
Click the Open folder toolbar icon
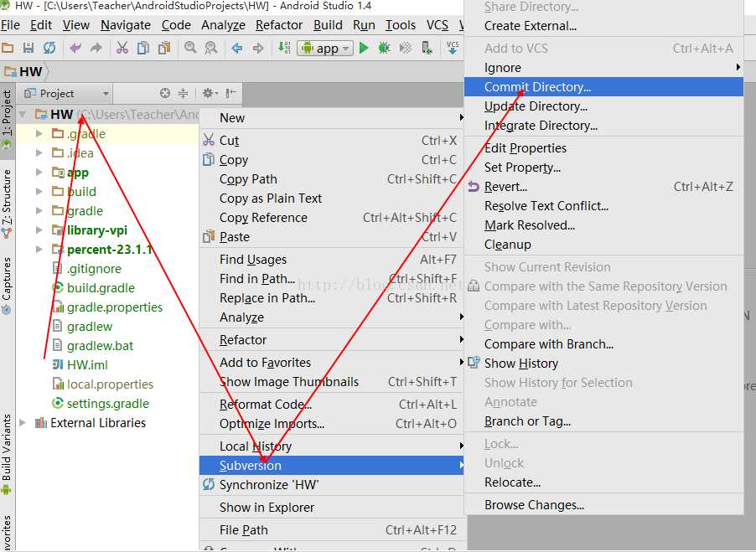coord(8,48)
